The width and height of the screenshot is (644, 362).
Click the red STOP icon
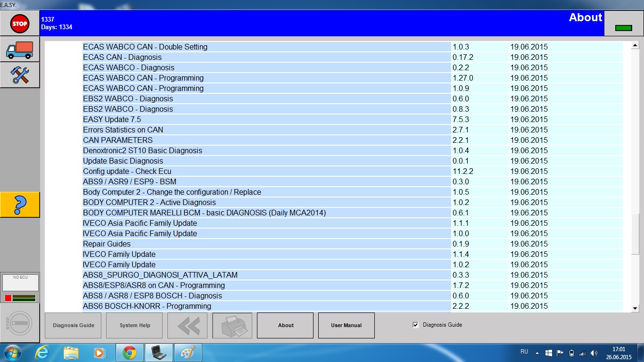click(x=20, y=23)
